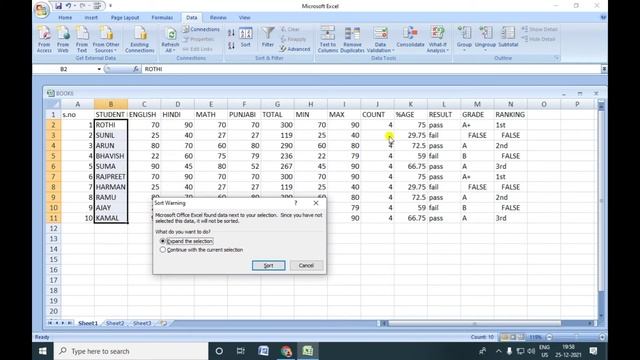Click the Excel icon on taskbar
The image size is (640, 360).
click(x=308, y=351)
